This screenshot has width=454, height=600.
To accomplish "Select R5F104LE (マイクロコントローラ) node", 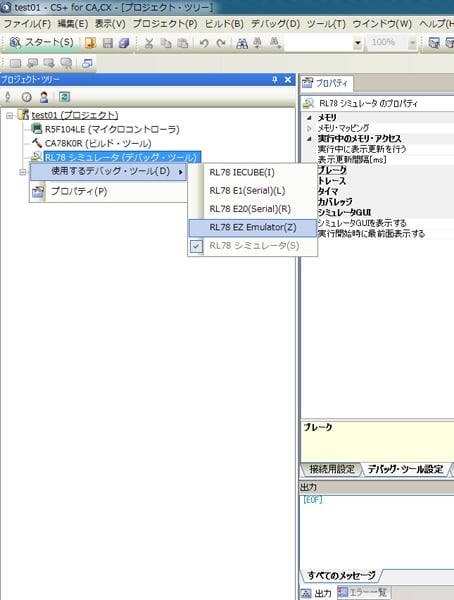I will point(112,129).
